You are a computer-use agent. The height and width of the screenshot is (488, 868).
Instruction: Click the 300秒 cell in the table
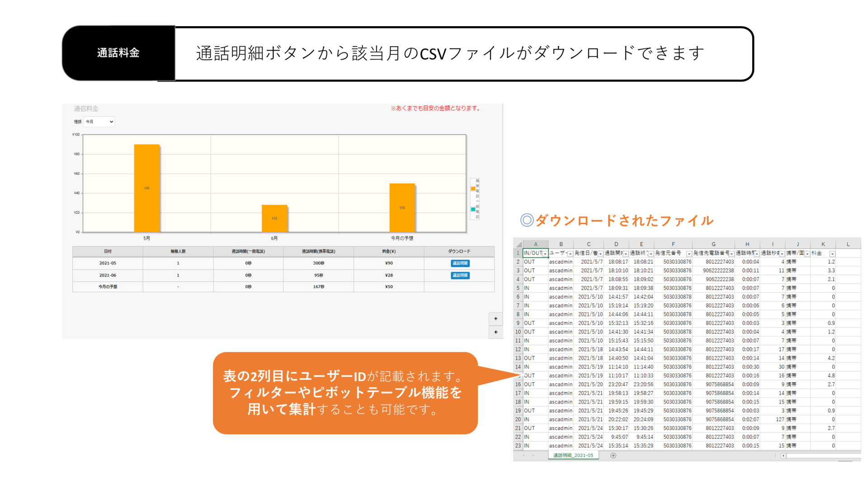(x=319, y=263)
